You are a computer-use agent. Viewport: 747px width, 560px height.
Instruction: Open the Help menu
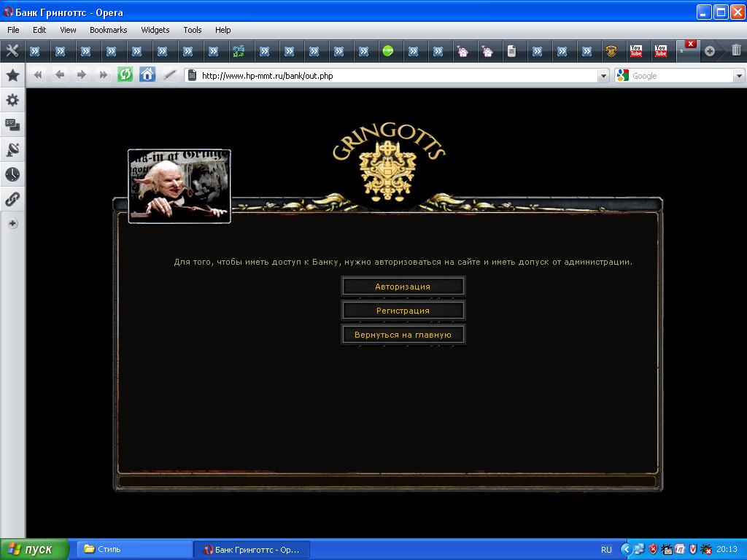(222, 30)
